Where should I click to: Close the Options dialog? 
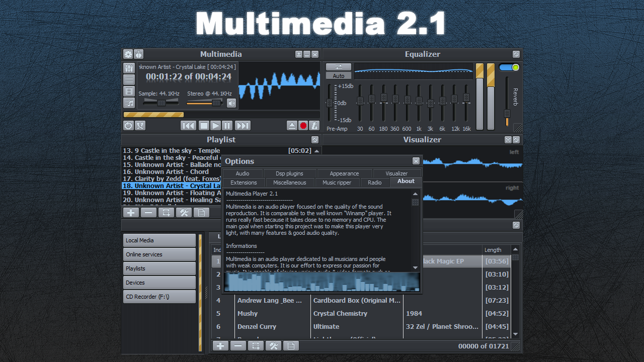(416, 161)
